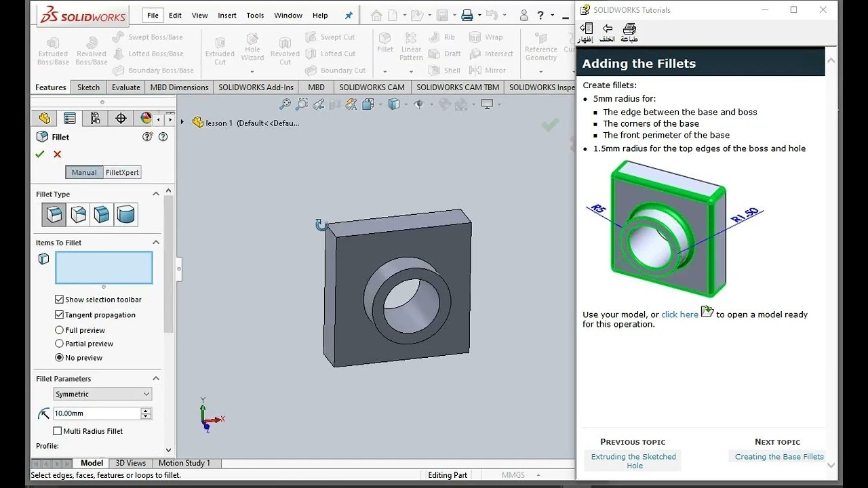Viewport: 868px width, 488px height.
Task: Open the Insert menu
Action: pyautogui.click(x=227, y=16)
